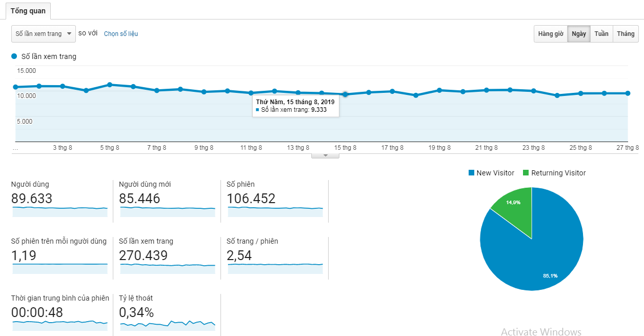The image size is (644, 336).
Task: Switch chart to Tuần view
Action: tap(601, 34)
